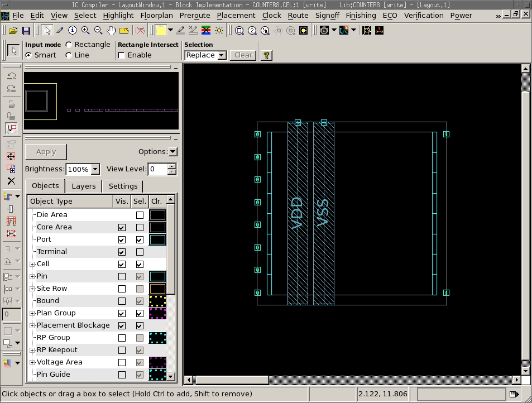Open the Selection Replace dropdown
532x403 pixels.
(222, 55)
